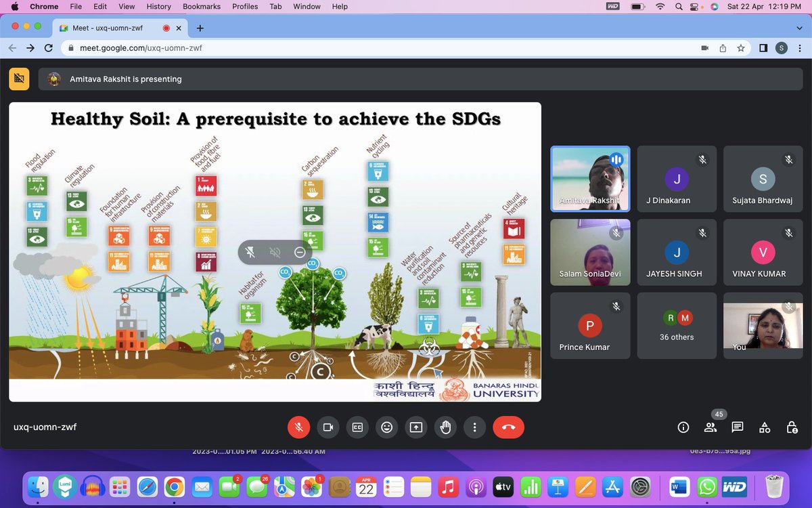Open macOS Control Center in menu bar
This screenshot has width=812, height=508.
(696, 7)
